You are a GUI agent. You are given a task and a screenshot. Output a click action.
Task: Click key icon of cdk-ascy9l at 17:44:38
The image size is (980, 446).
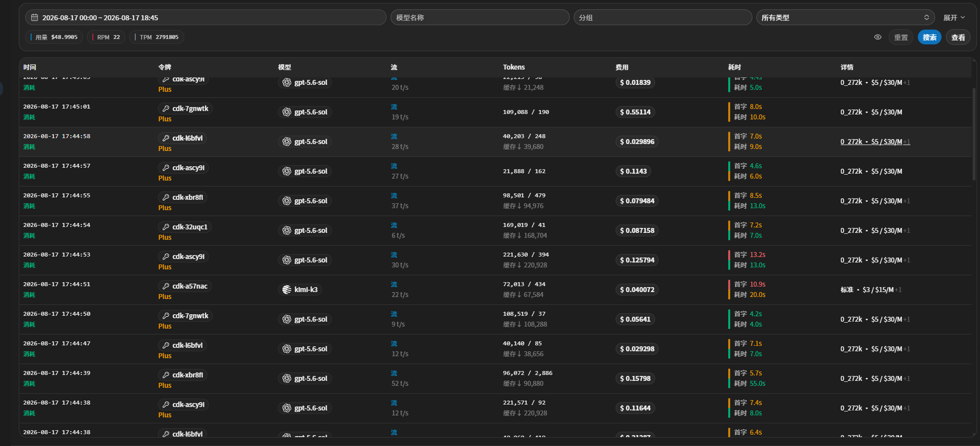(166, 405)
